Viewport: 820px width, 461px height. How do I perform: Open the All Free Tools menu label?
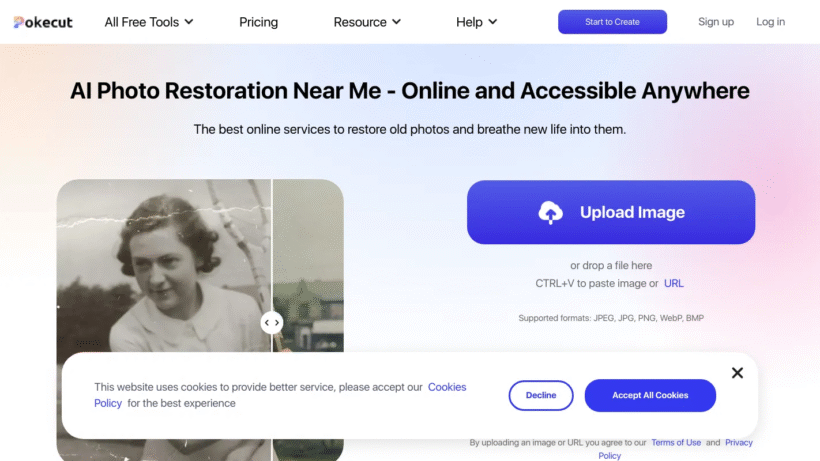(x=141, y=22)
